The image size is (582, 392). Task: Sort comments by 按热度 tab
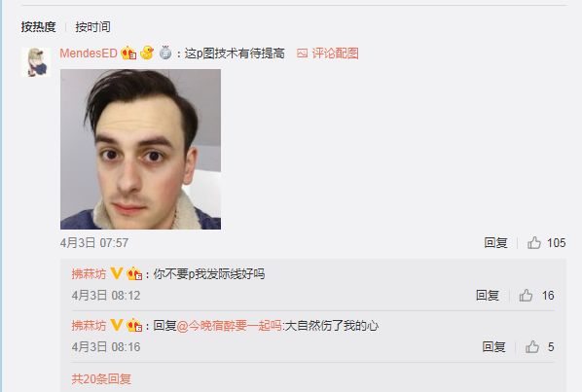38,27
